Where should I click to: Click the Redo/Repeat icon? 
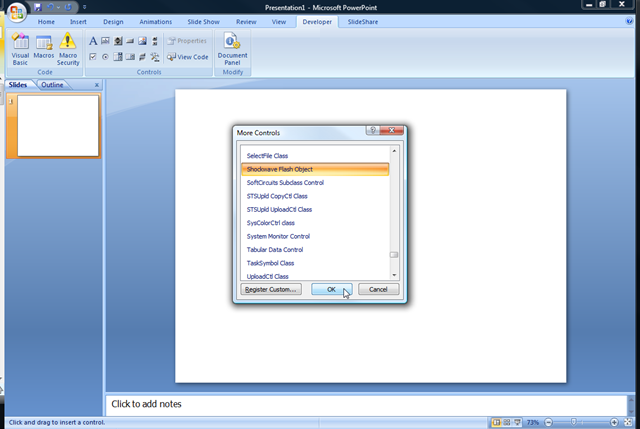pyautogui.click(x=68, y=7)
